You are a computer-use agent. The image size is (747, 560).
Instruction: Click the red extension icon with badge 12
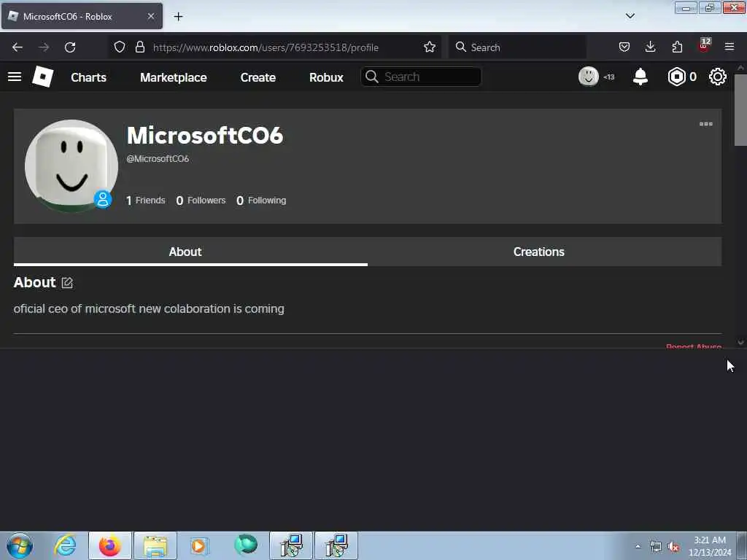(704, 46)
